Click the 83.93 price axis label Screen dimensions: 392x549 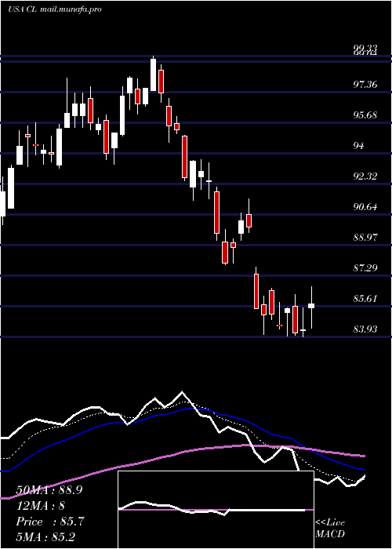coord(365,329)
